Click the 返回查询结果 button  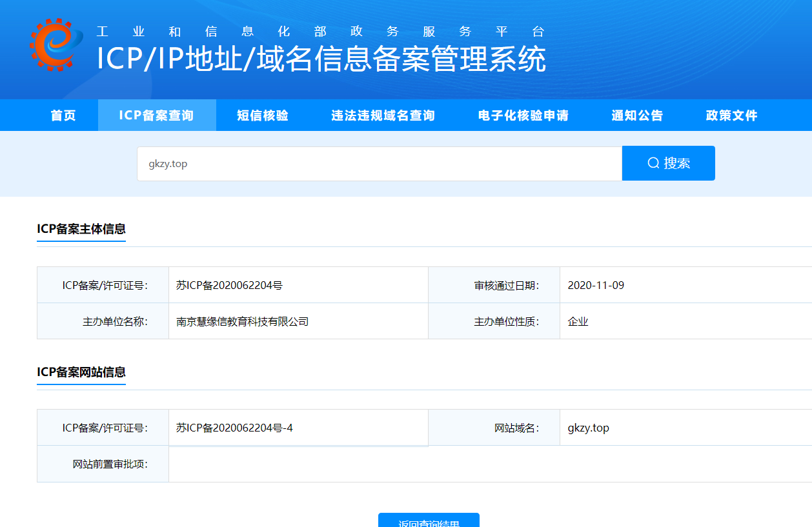[429, 520]
